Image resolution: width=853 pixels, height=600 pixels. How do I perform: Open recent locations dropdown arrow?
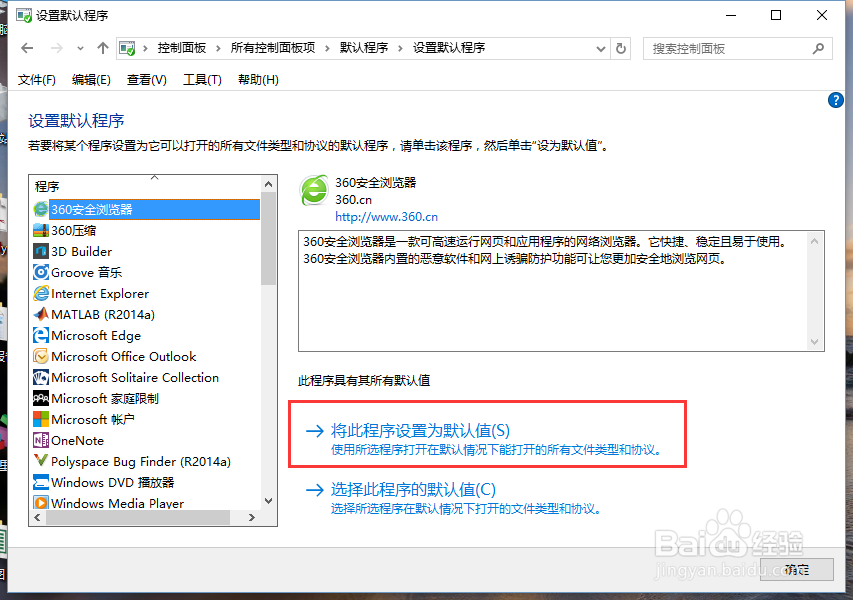(x=80, y=48)
